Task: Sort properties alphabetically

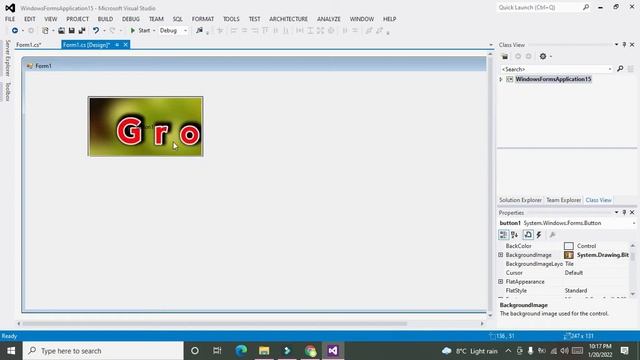Action: click(x=515, y=235)
